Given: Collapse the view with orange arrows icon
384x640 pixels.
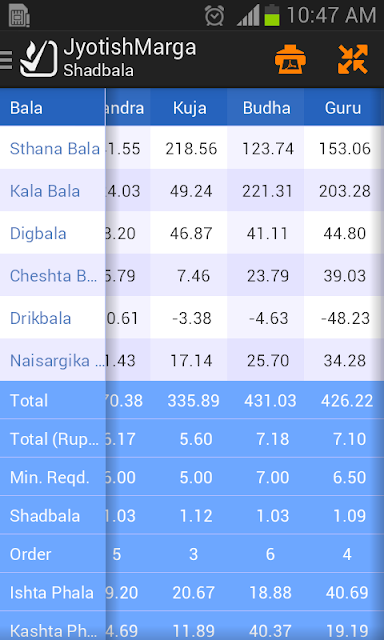Looking at the screenshot, I should point(353,60).
